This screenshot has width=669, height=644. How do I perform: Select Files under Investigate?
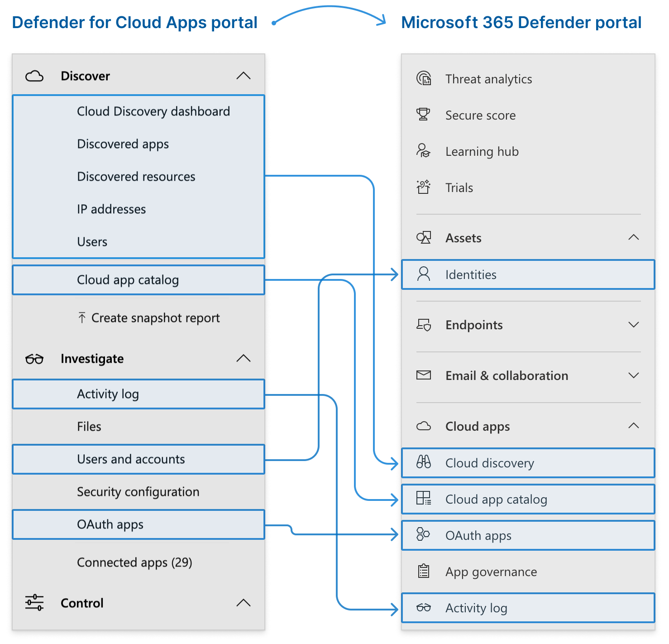click(x=89, y=427)
